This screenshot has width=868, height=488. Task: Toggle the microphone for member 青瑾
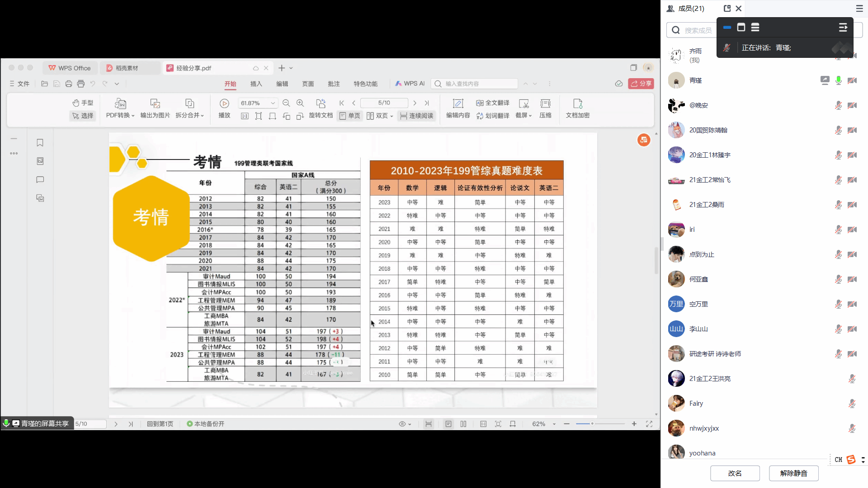point(839,80)
